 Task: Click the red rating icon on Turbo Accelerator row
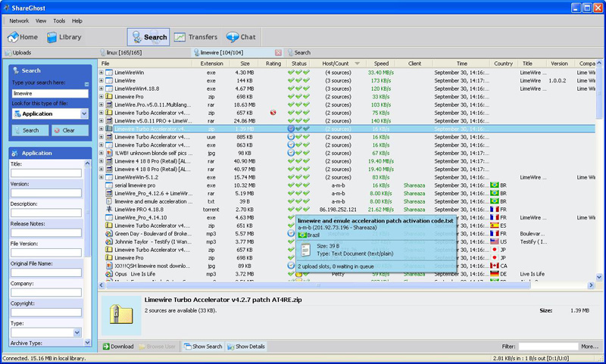point(273,113)
